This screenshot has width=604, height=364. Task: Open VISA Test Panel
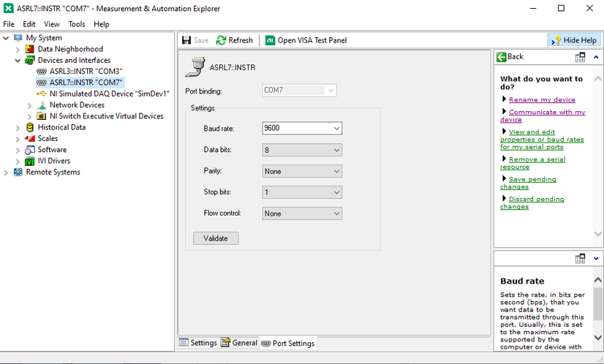coord(306,40)
